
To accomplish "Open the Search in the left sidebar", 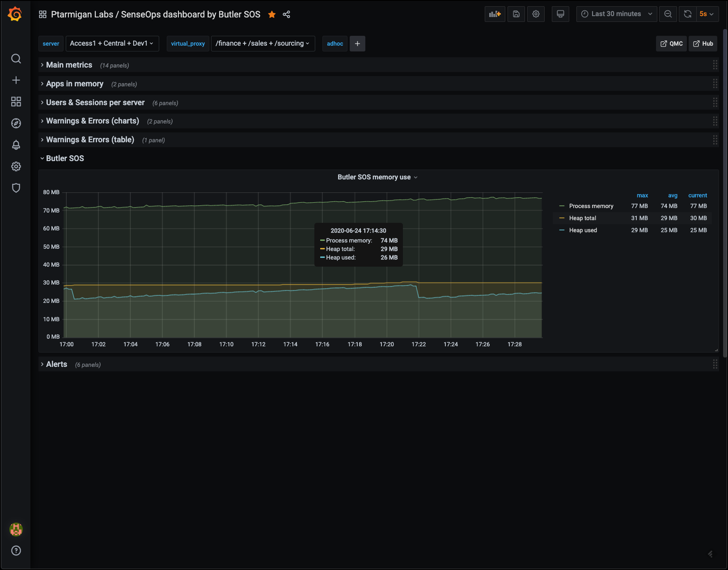I will coord(16,59).
